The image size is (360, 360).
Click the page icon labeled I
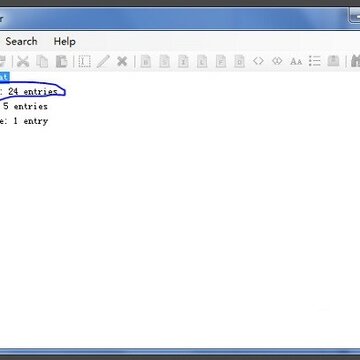[183, 61]
